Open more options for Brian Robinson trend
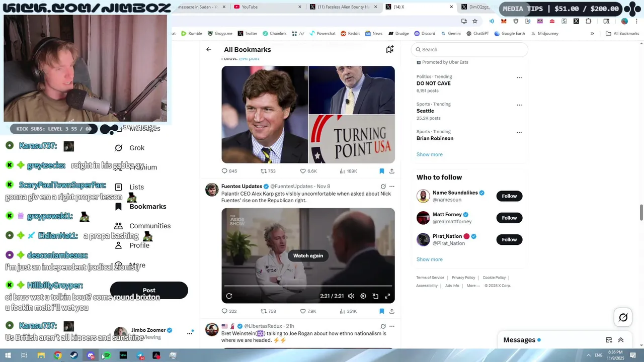 (x=519, y=133)
